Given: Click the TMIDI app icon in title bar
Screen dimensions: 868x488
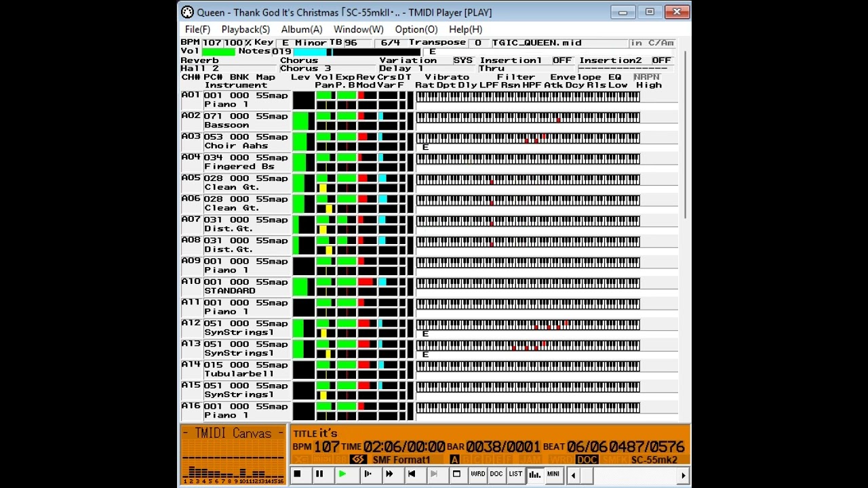Looking at the screenshot, I should (x=188, y=12).
